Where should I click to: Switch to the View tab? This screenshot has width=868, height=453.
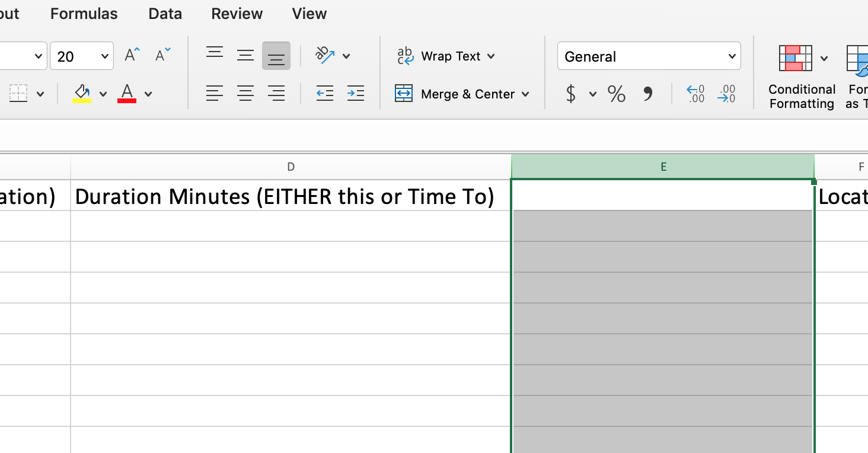point(309,14)
